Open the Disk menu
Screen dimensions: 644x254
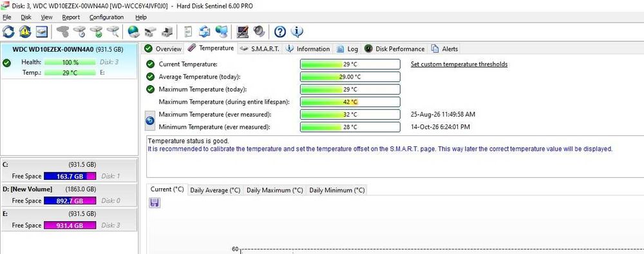26,17
